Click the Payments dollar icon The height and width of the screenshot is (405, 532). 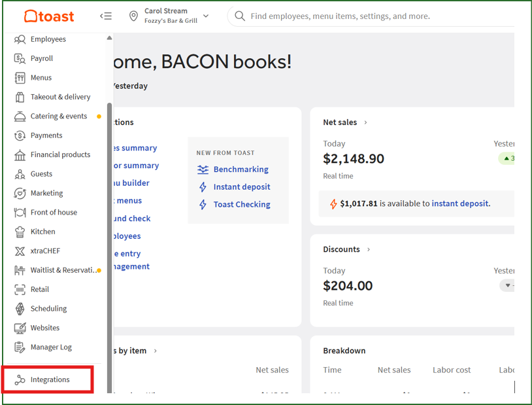tap(20, 135)
